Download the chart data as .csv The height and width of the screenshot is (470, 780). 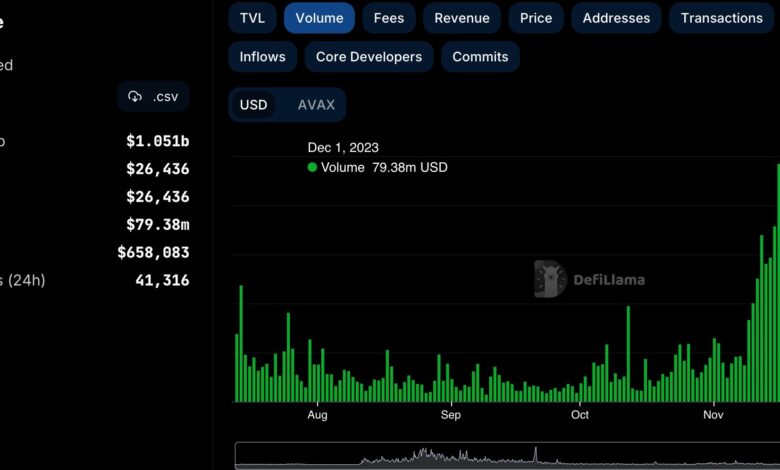coord(153,97)
